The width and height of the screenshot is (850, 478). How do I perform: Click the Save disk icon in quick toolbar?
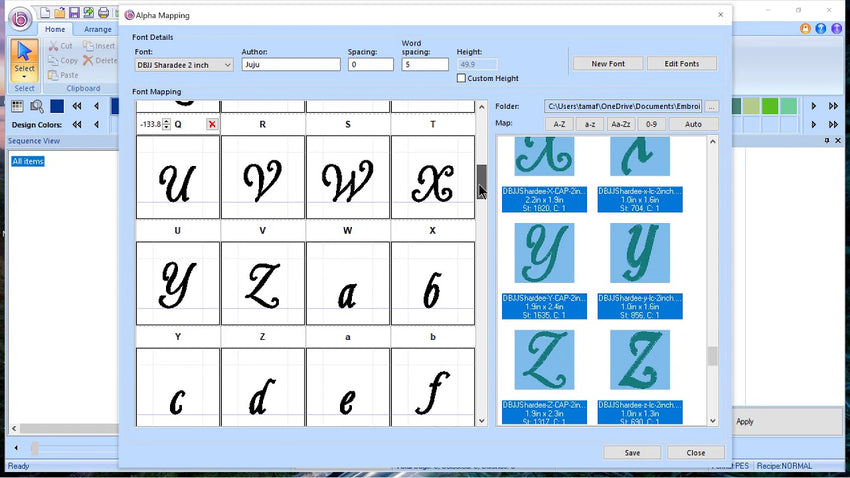pos(74,13)
